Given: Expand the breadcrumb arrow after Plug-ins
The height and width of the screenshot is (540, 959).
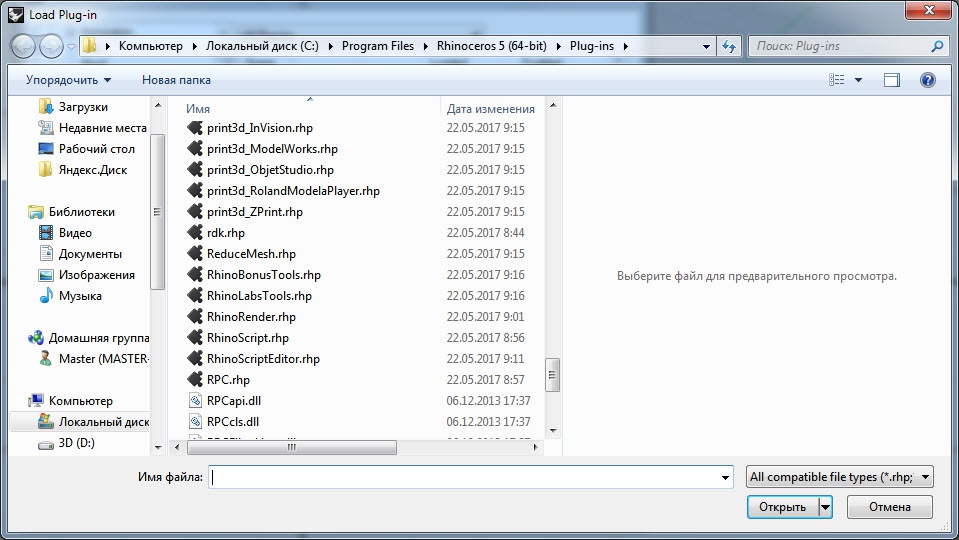Looking at the screenshot, I should pos(625,46).
